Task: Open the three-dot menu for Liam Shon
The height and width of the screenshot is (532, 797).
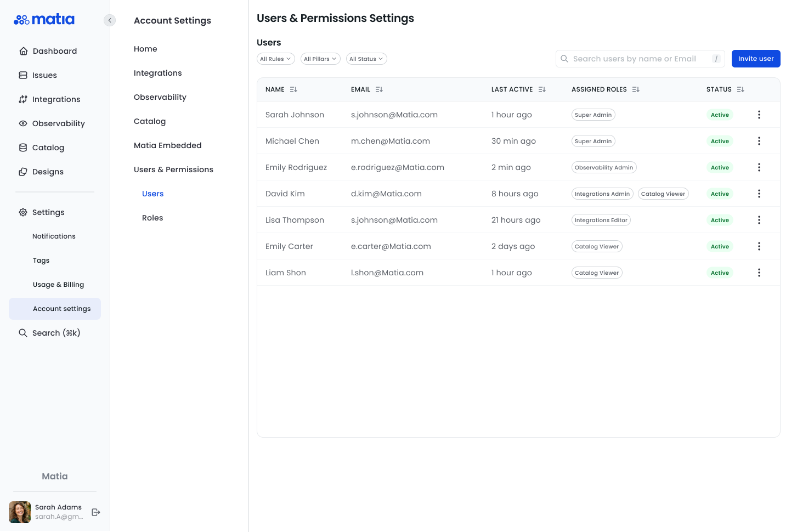Action: (x=759, y=273)
